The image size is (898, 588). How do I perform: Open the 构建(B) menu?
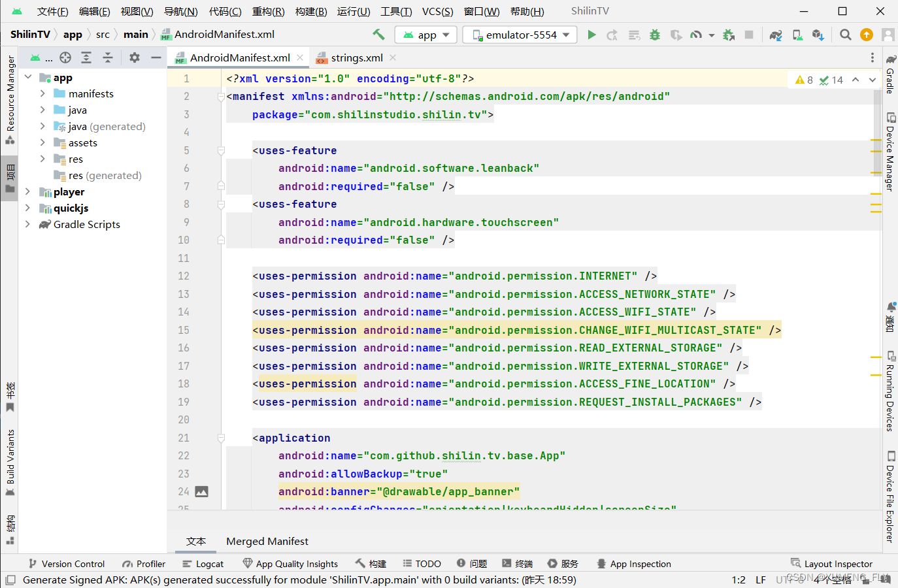pyautogui.click(x=311, y=11)
